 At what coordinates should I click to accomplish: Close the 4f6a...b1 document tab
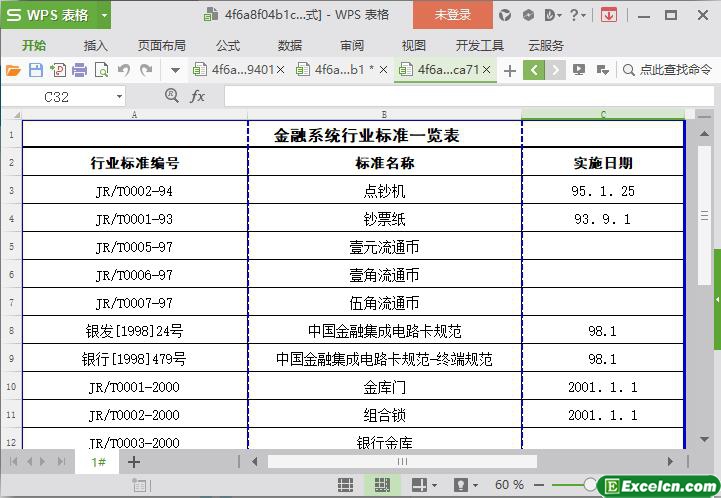pyautogui.click(x=383, y=70)
